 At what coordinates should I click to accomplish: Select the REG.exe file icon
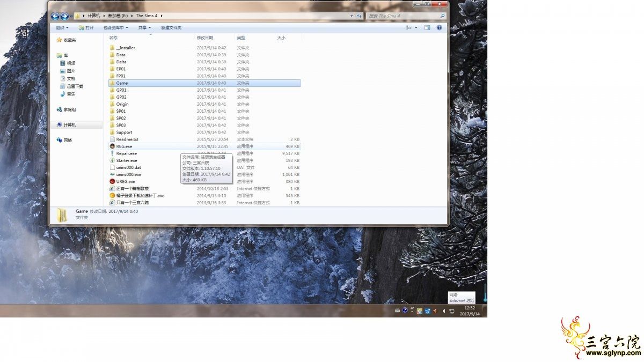coord(112,146)
